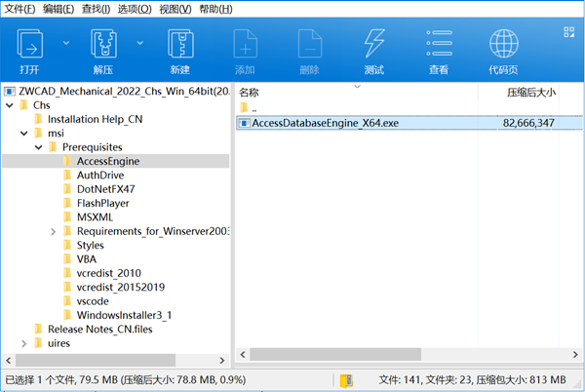585x392 pixels.
Task: Select the Prerequisites folder
Action: pyautogui.click(x=86, y=147)
